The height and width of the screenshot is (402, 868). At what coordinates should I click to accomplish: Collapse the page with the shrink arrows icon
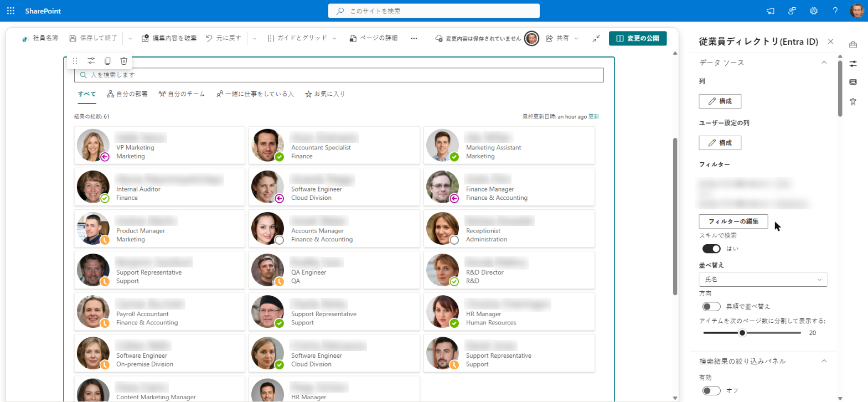tap(596, 38)
